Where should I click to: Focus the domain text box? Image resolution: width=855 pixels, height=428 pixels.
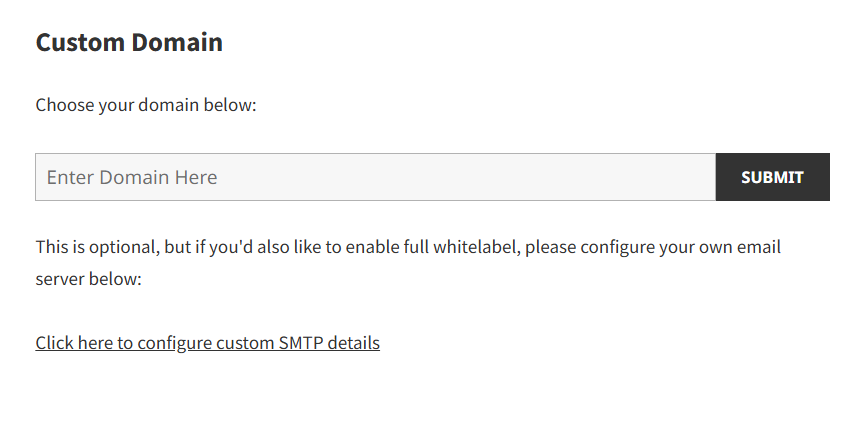click(x=375, y=177)
